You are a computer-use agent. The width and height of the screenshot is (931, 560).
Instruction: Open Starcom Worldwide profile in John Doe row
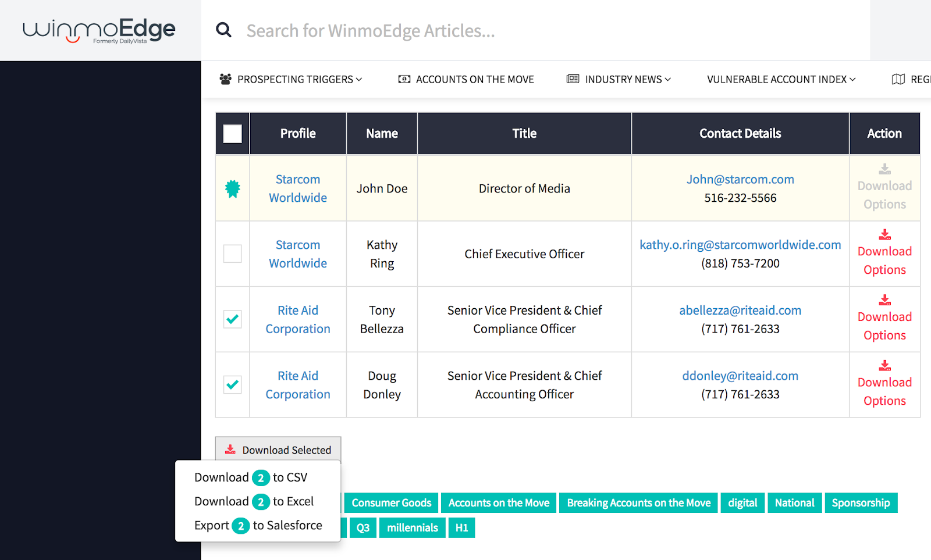click(298, 188)
